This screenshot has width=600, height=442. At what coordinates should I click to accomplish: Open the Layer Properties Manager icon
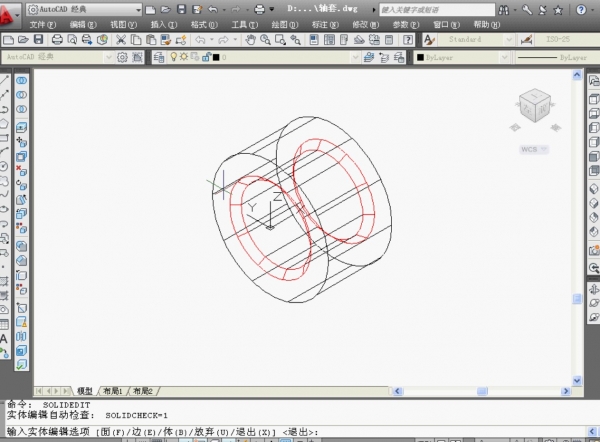[158, 57]
